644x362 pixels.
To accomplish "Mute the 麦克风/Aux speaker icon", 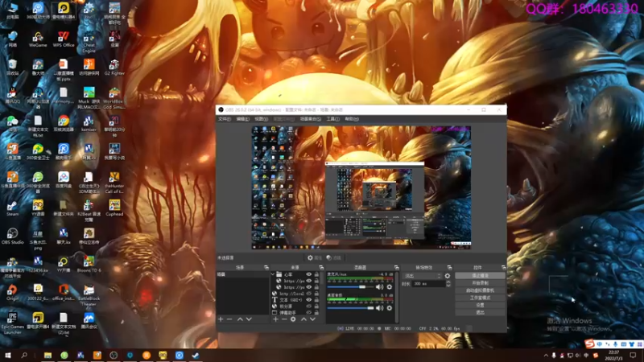I will point(379,287).
